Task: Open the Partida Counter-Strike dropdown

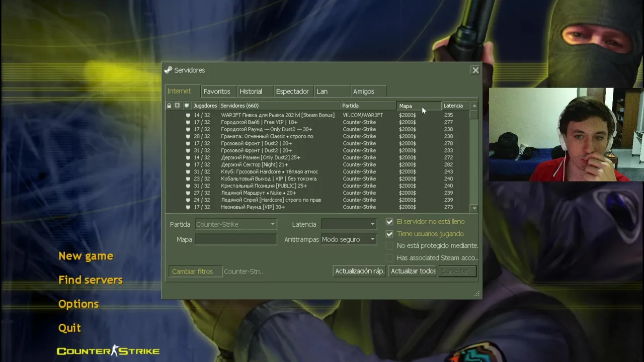Action: click(x=235, y=224)
